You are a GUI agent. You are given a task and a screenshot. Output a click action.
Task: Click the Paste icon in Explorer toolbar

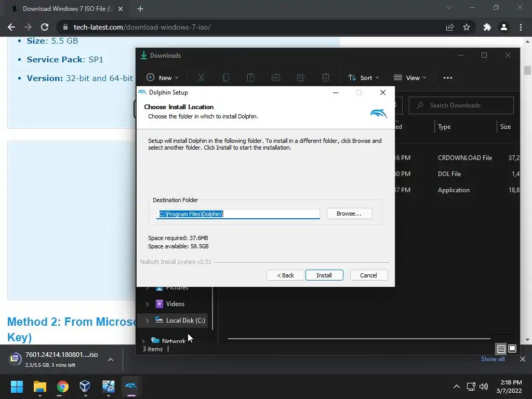251,78
